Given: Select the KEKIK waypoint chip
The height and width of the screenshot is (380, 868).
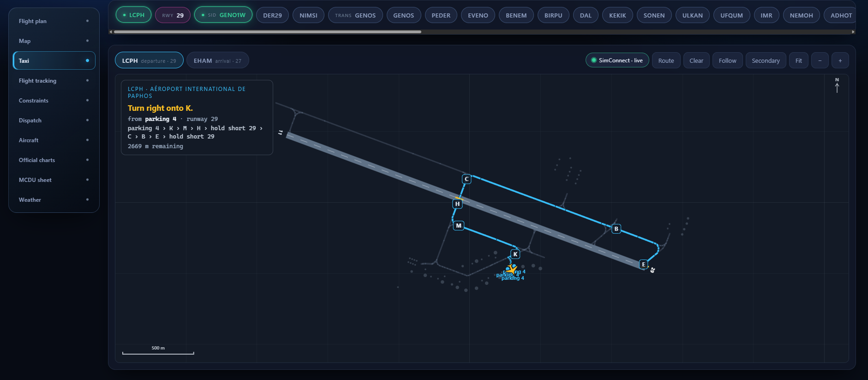Looking at the screenshot, I should (x=618, y=15).
